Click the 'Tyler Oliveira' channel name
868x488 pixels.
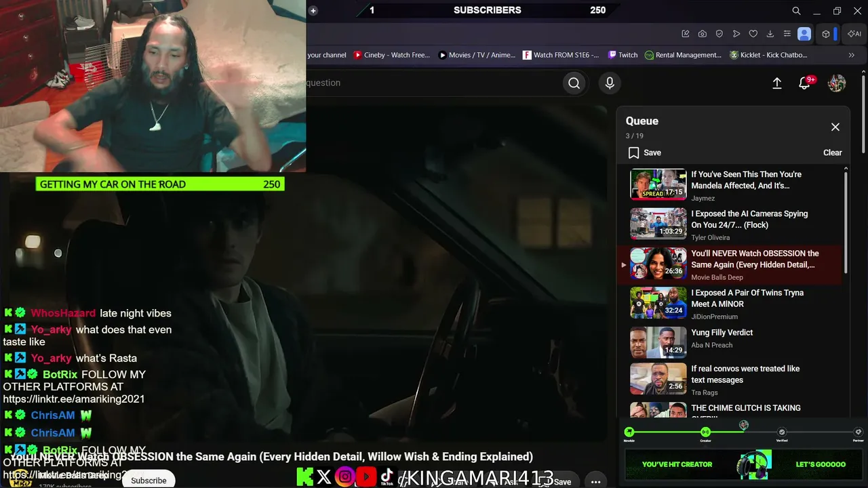pyautogui.click(x=710, y=238)
